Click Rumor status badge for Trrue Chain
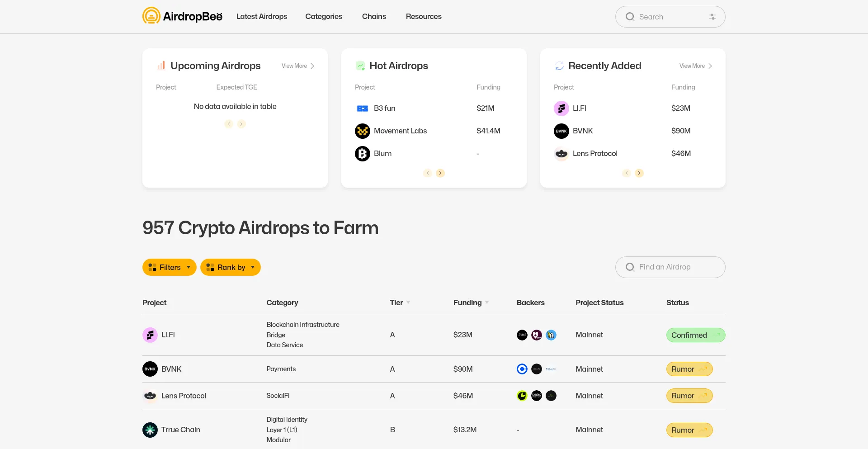The image size is (868, 449). point(689,430)
